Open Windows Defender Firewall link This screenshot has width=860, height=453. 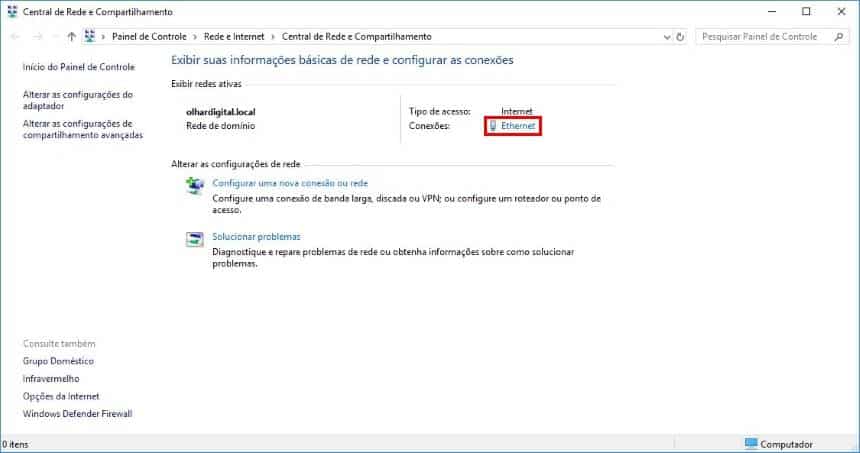point(77,413)
